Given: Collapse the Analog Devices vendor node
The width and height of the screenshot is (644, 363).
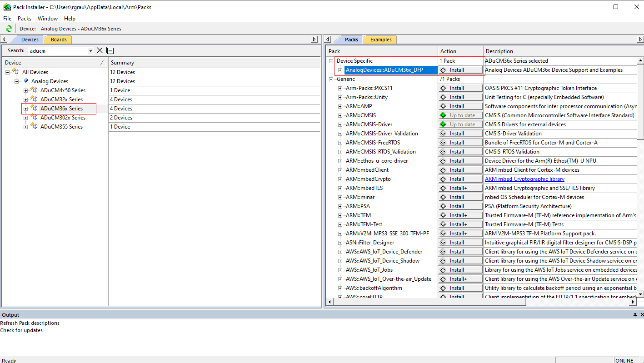Looking at the screenshot, I should (x=16, y=81).
